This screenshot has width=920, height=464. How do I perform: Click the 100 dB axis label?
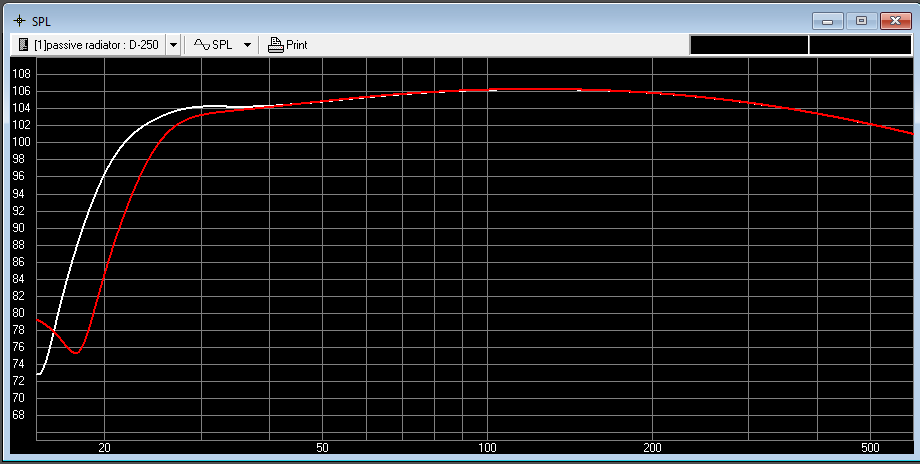21,142
